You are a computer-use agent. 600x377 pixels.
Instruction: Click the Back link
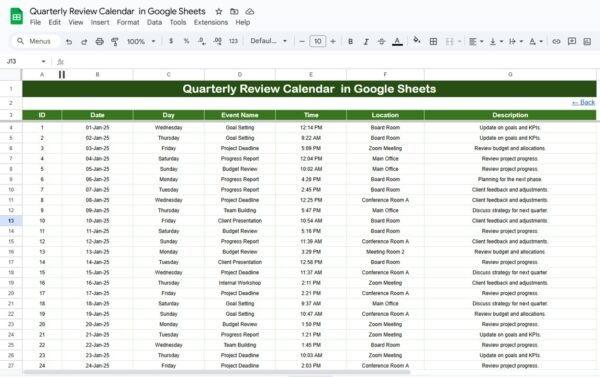pos(583,103)
